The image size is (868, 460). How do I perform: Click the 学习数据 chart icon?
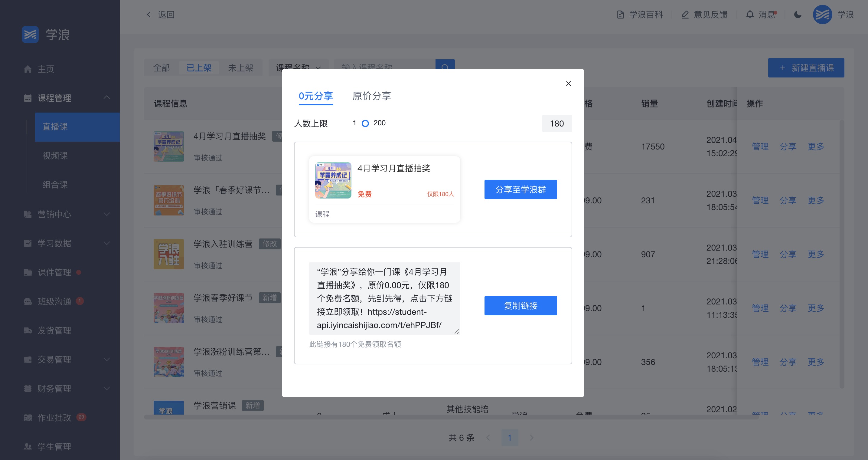point(28,243)
